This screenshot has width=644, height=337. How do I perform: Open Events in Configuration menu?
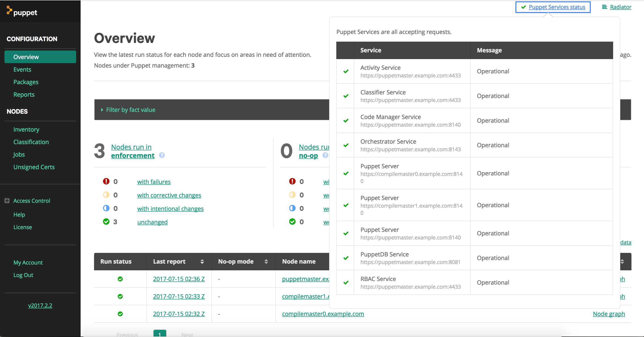(x=22, y=69)
